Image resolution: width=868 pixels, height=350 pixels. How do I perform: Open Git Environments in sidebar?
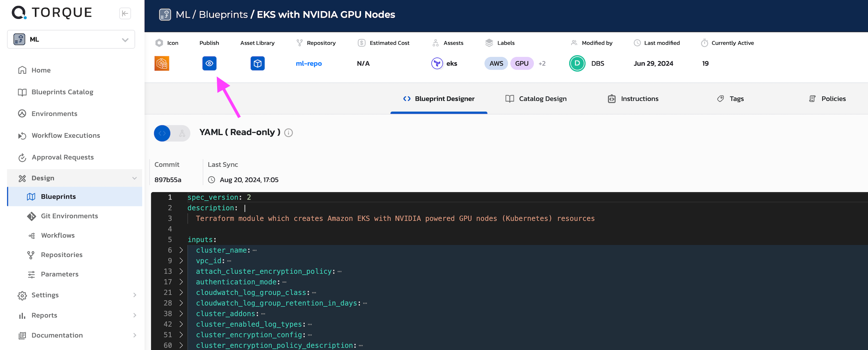click(x=69, y=216)
